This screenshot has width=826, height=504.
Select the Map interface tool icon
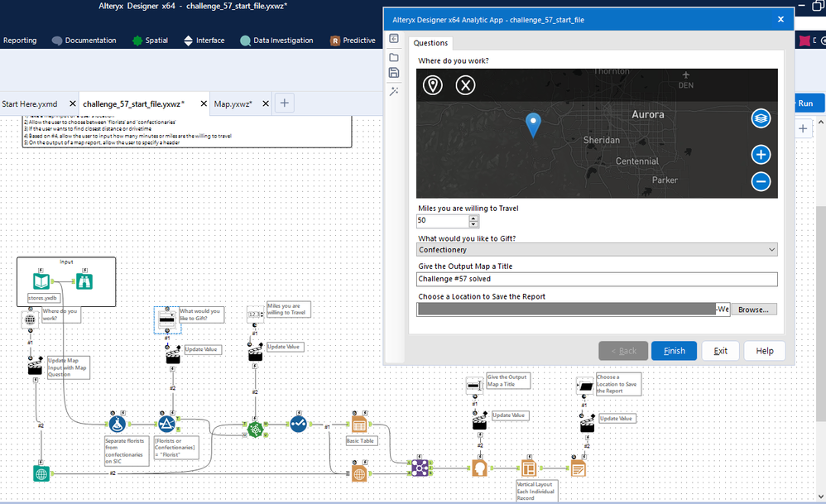(30, 319)
